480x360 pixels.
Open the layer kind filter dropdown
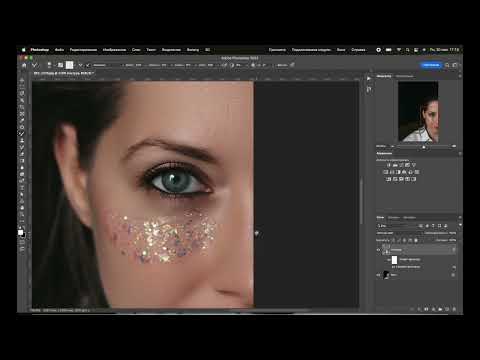point(397,226)
